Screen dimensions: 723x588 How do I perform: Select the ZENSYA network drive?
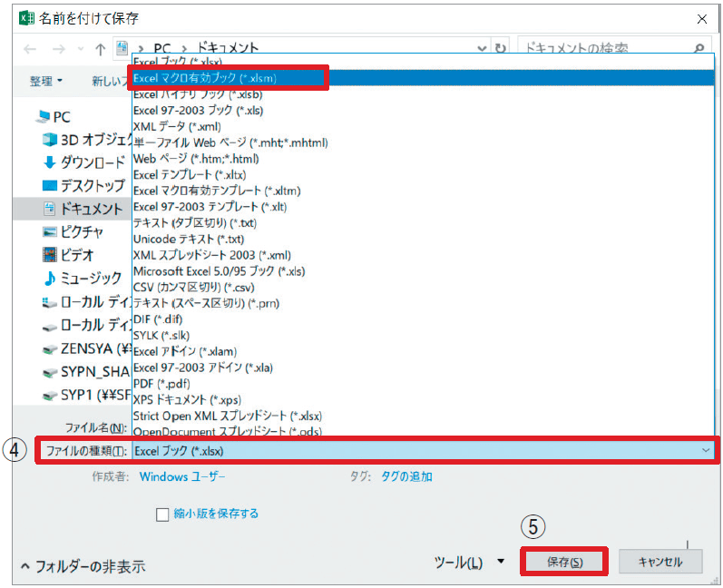click(x=96, y=349)
